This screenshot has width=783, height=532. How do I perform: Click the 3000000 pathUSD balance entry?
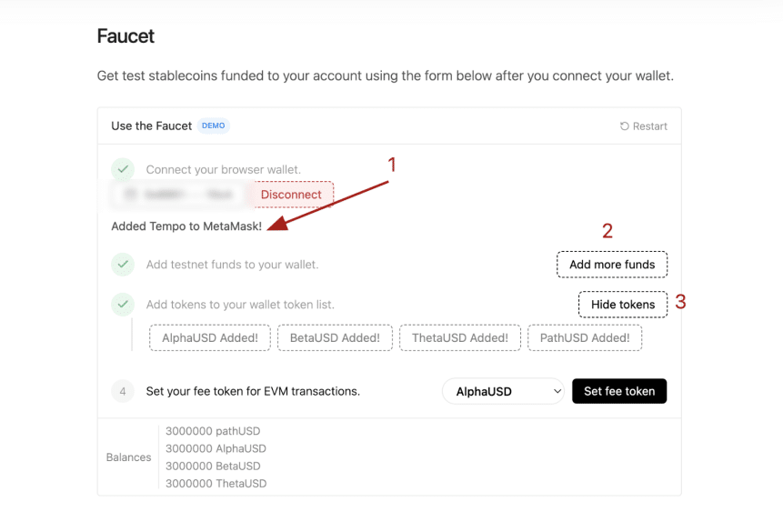tap(214, 431)
